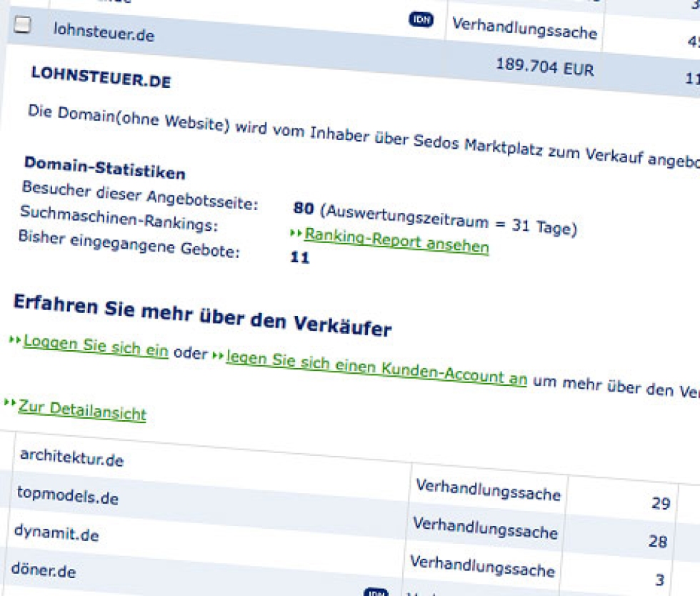Image resolution: width=700 pixels, height=596 pixels.
Task: Go to Zur Detailansicht
Action: point(82,410)
